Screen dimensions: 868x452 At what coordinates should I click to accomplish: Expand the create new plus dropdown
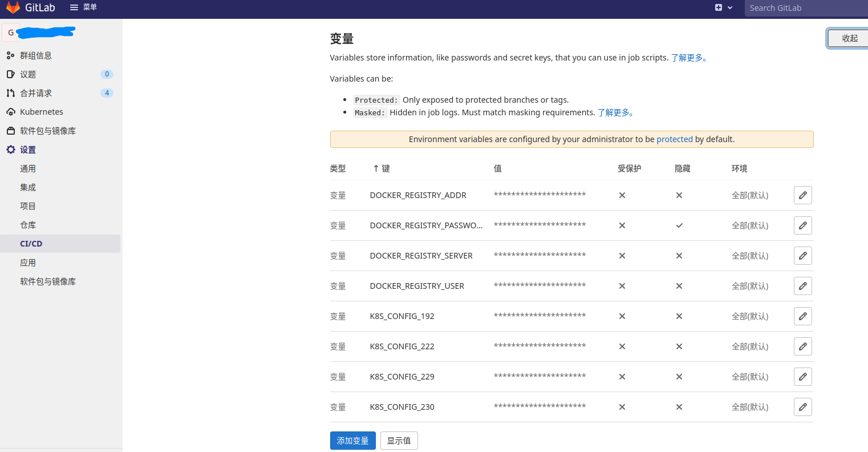723,7
